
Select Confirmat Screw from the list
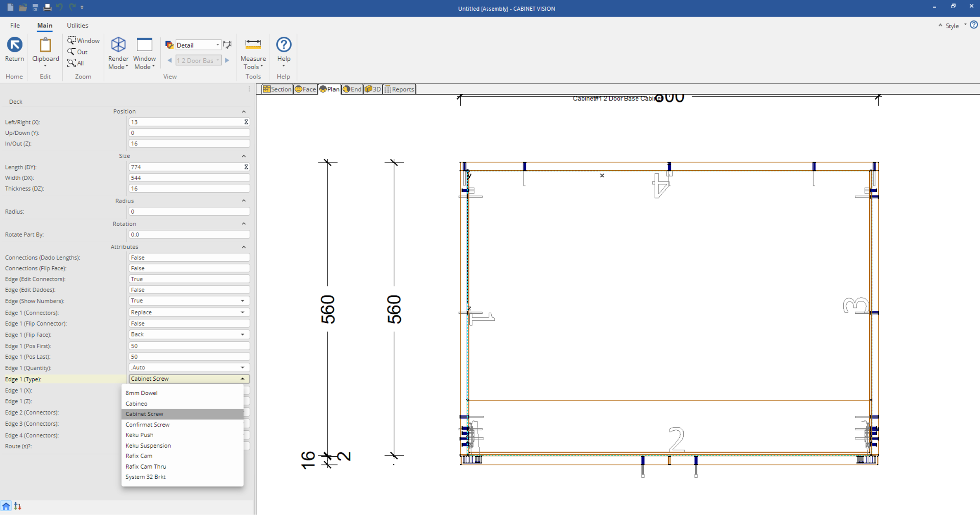(x=147, y=424)
